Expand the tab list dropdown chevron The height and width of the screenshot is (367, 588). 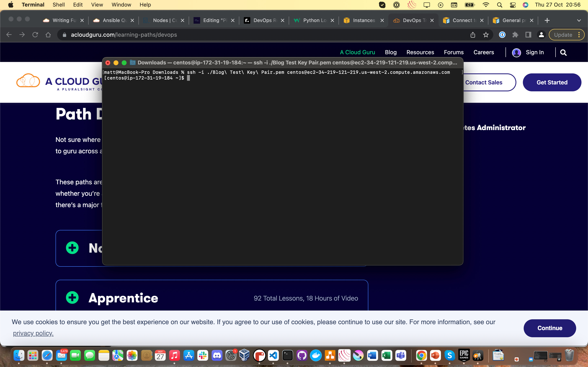click(579, 20)
